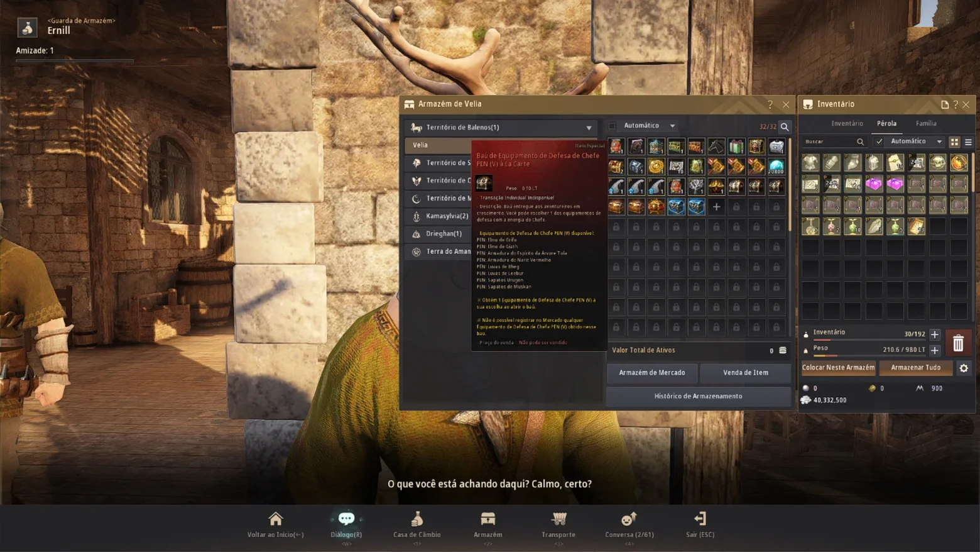Open inventory settings gear icon
Image resolution: width=980 pixels, height=552 pixels.
[964, 368]
